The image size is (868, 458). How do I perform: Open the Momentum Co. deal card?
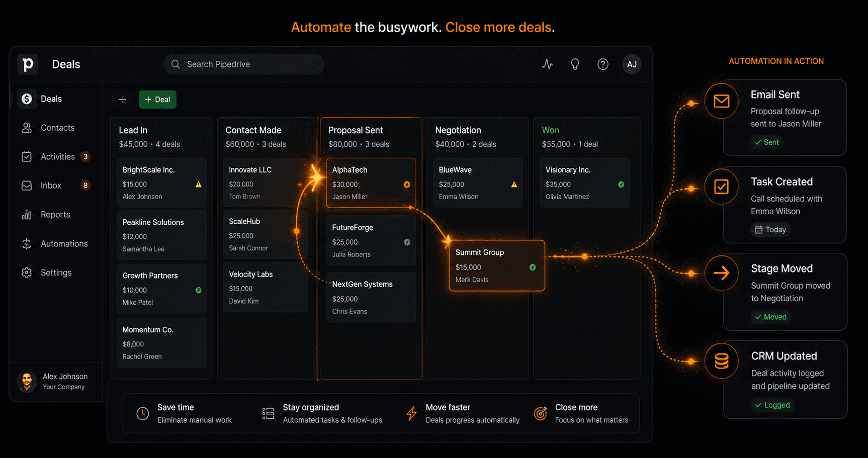[x=162, y=343]
